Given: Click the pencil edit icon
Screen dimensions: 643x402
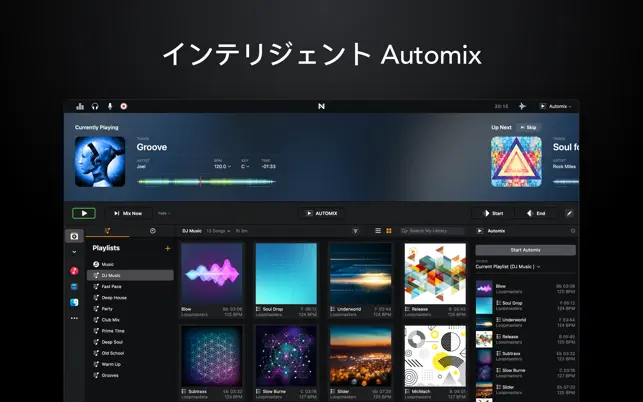Looking at the screenshot, I should [569, 213].
